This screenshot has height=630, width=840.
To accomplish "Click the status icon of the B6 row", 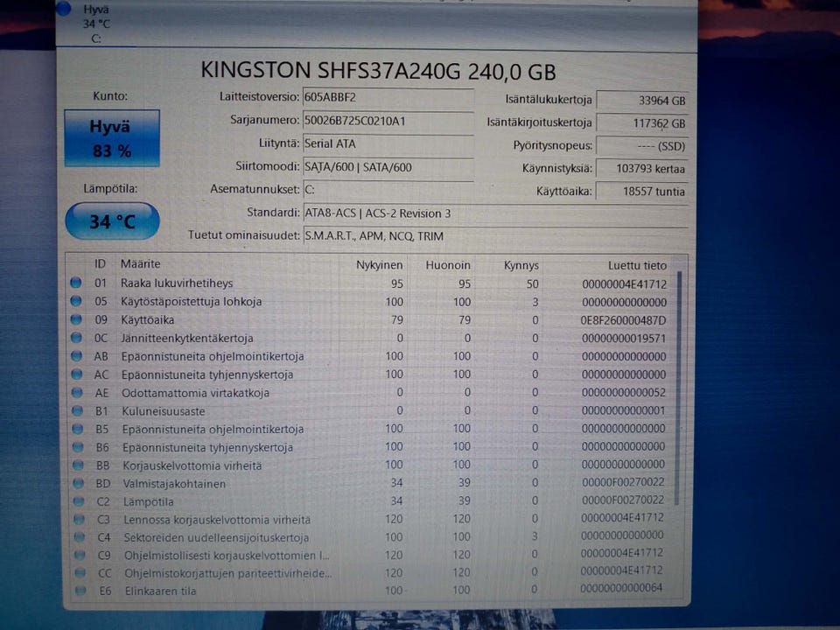I will coord(78,447).
